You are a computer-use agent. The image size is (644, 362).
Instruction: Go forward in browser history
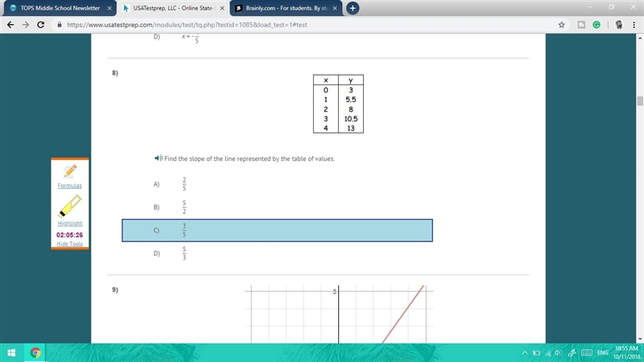click(x=26, y=25)
